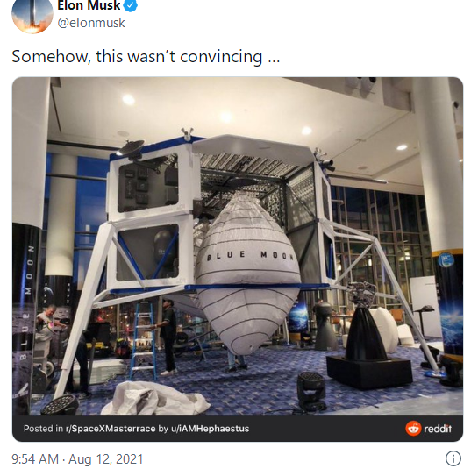
Task: Open the Blue Moon lander photo
Action: [238, 246]
